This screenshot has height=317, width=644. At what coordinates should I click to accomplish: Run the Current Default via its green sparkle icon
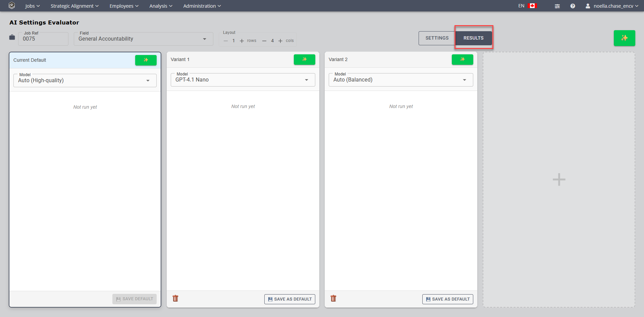[146, 60]
